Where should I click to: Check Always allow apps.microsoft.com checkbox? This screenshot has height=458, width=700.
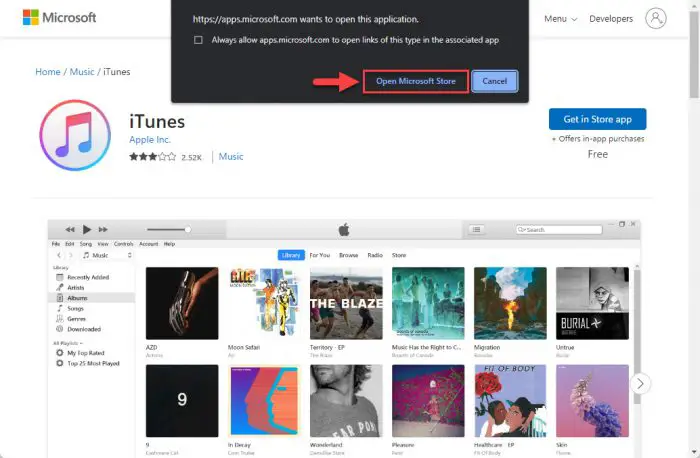click(x=198, y=40)
